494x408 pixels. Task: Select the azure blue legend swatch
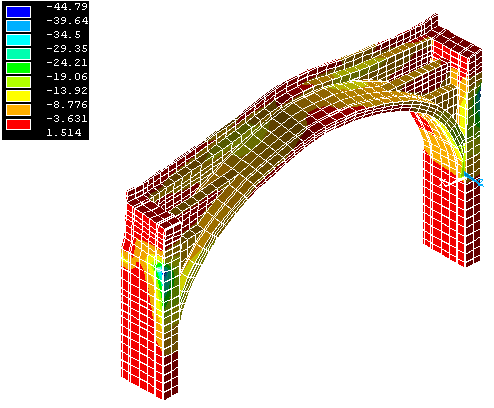(19, 26)
